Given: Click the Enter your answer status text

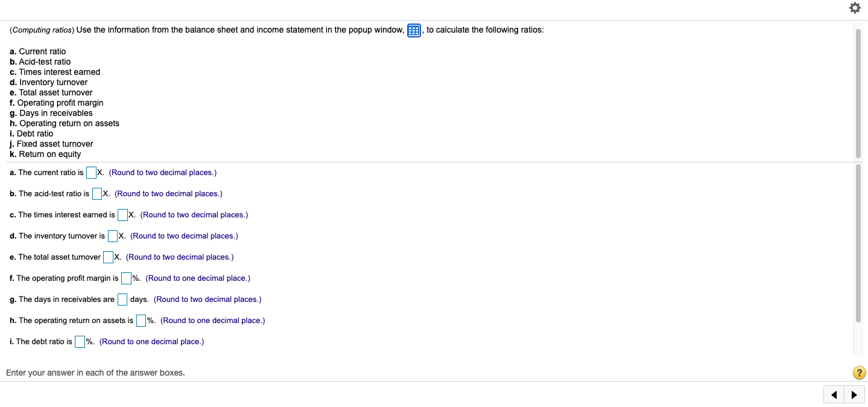Looking at the screenshot, I should [95, 373].
